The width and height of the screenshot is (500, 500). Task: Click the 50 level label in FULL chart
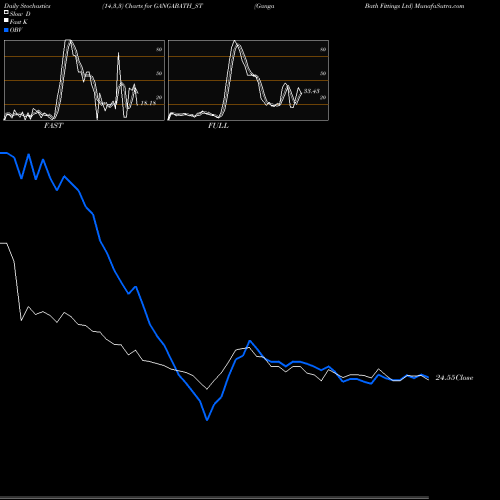click(x=323, y=73)
